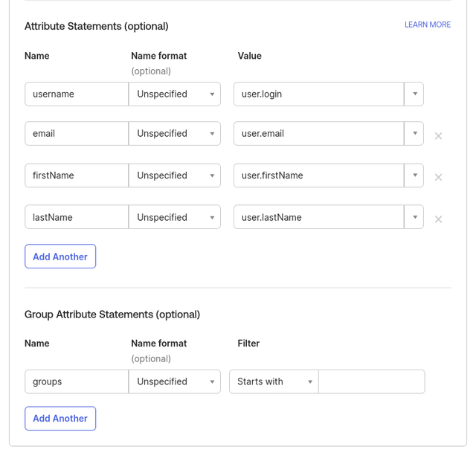Edit the email name field

pyautogui.click(x=77, y=134)
